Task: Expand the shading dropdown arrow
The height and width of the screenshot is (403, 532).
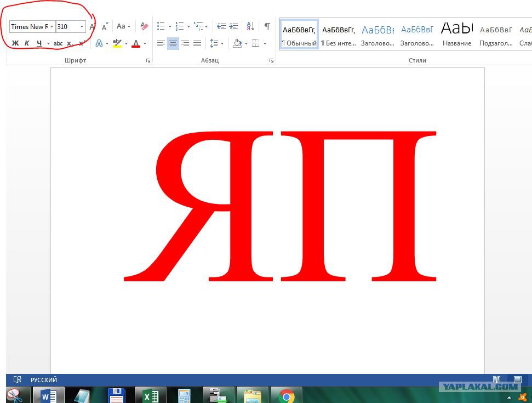Action: tap(246, 43)
